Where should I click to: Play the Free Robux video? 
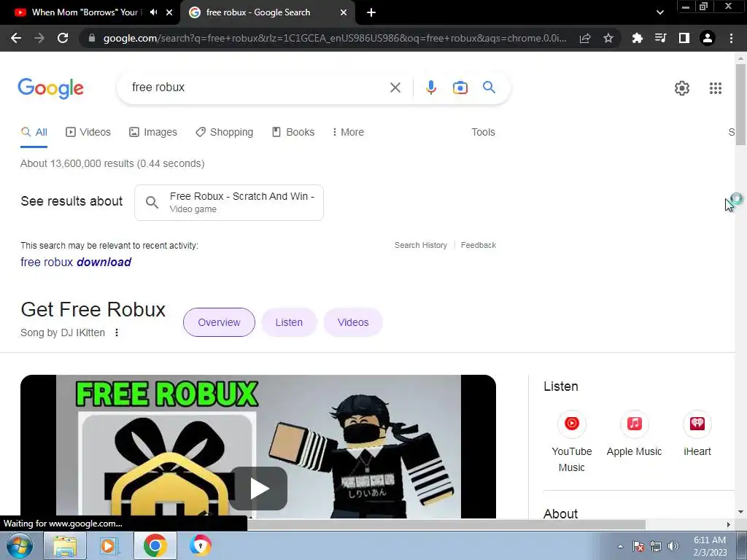pyautogui.click(x=258, y=488)
